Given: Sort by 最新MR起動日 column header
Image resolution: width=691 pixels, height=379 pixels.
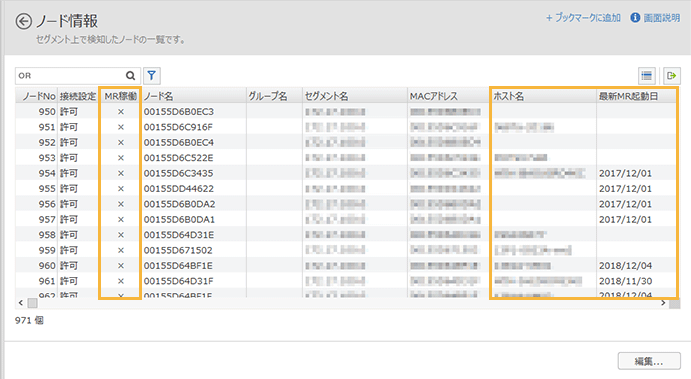Looking at the screenshot, I should pos(636,96).
